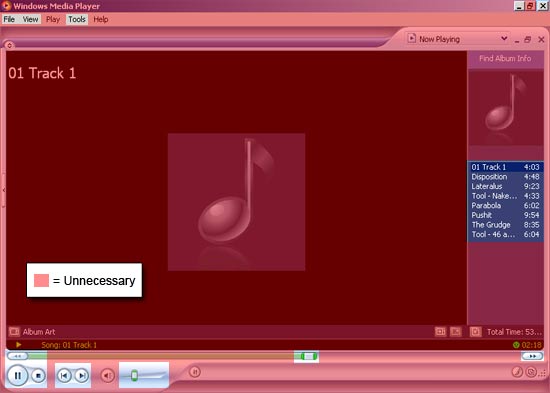Click the play status arrow icon
The width and height of the screenshot is (550, 393).
19,345
